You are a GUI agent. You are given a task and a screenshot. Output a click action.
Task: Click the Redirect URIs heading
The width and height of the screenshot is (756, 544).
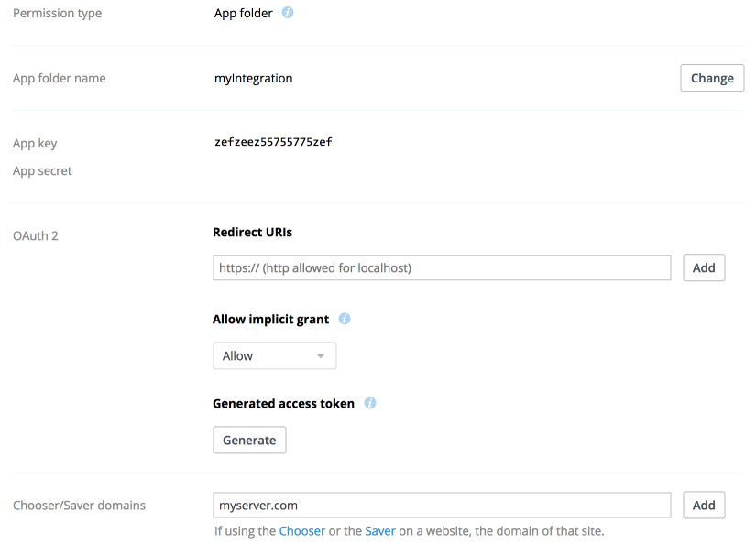coord(252,233)
